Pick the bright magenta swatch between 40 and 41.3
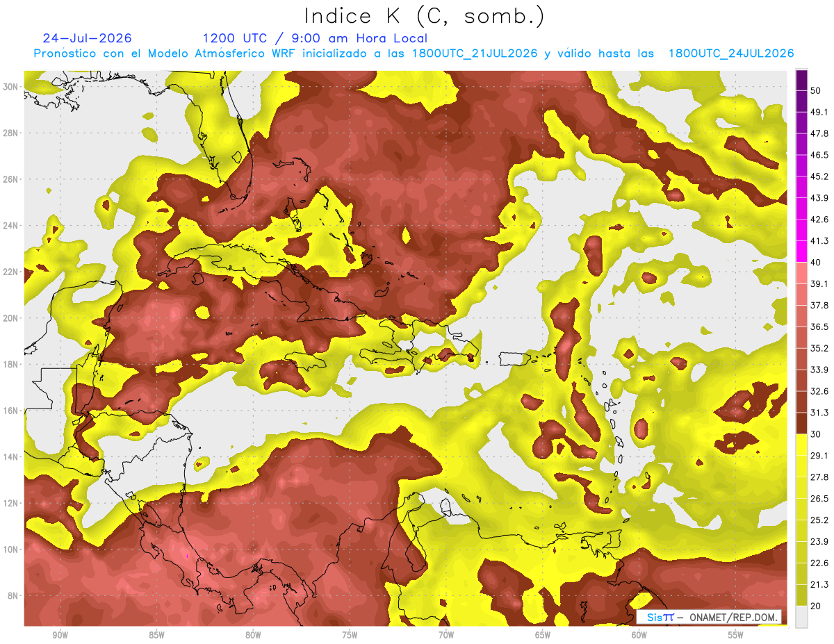 click(x=801, y=251)
